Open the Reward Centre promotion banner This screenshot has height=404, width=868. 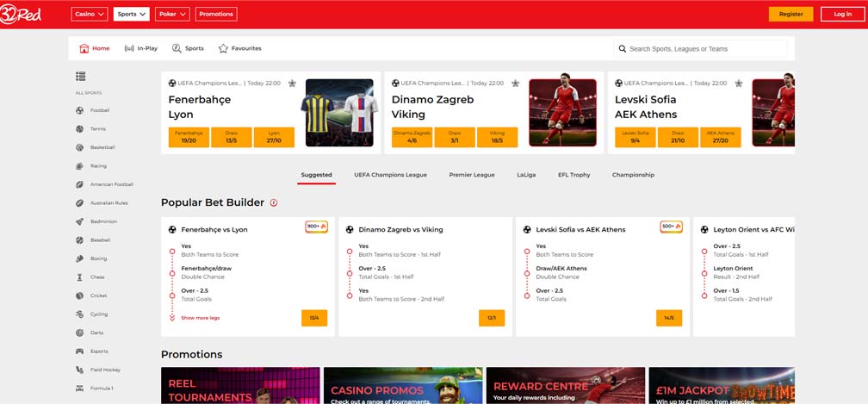coord(566,386)
